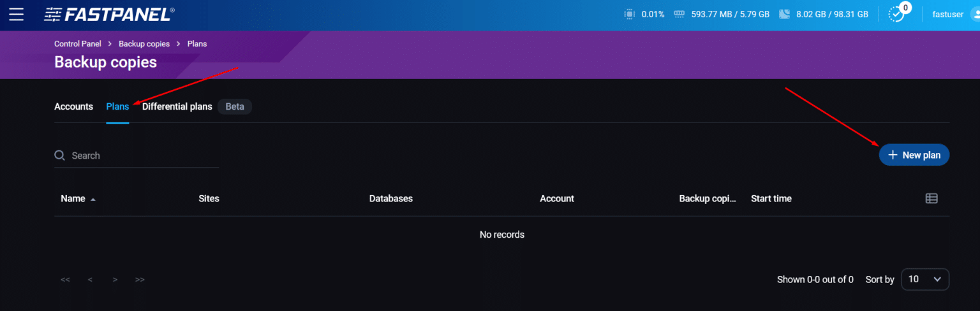The width and height of the screenshot is (980, 311).
Task: Click the 8.02 GB / 98.31 GB value
Action: pos(833,14)
